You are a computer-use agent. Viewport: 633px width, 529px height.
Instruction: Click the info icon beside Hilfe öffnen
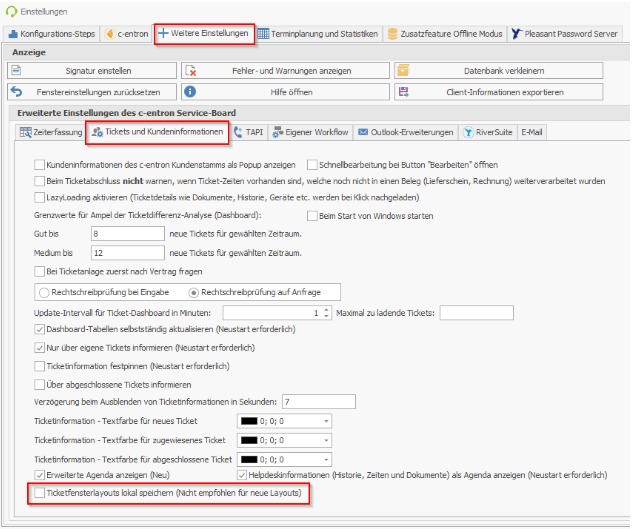pyautogui.click(x=190, y=91)
